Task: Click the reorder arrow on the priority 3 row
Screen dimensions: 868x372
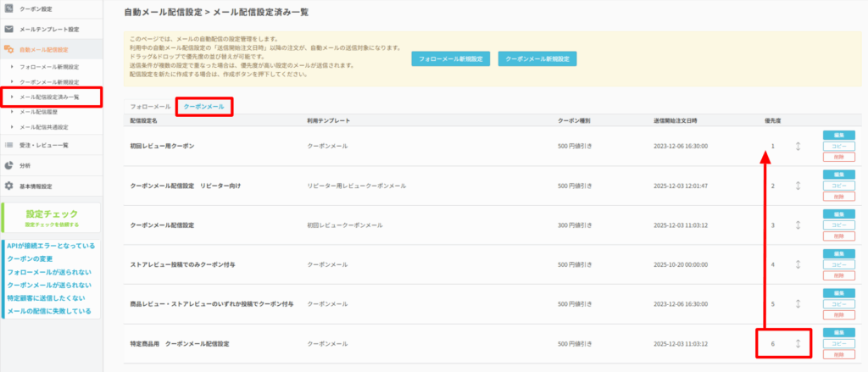Action: [x=798, y=225]
